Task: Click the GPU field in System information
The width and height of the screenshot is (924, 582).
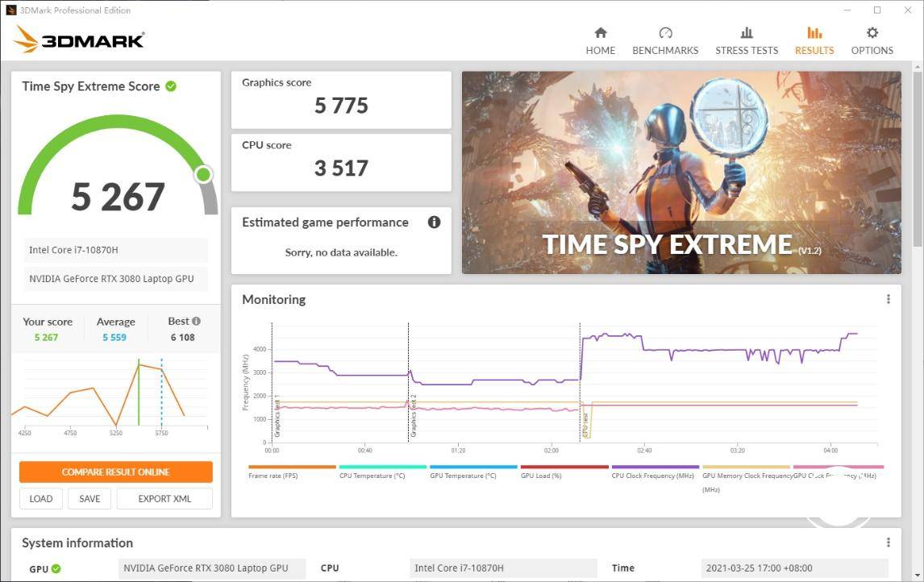Action: click(x=212, y=567)
